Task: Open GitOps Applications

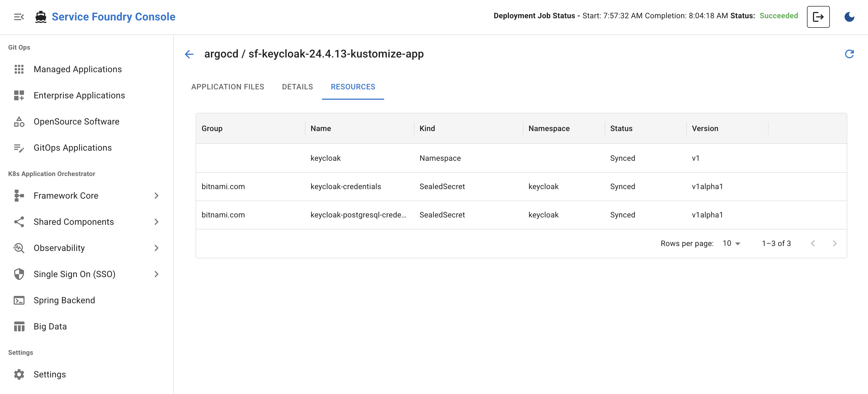Action: (x=73, y=148)
